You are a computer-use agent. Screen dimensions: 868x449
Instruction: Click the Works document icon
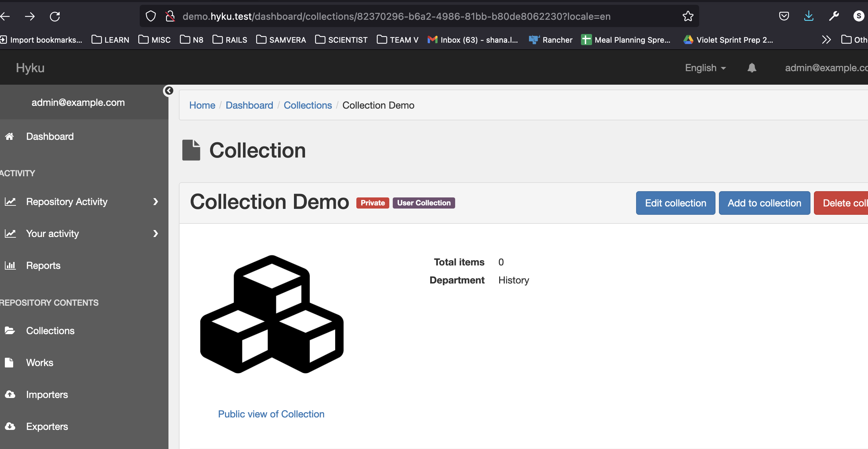[9, 363]
